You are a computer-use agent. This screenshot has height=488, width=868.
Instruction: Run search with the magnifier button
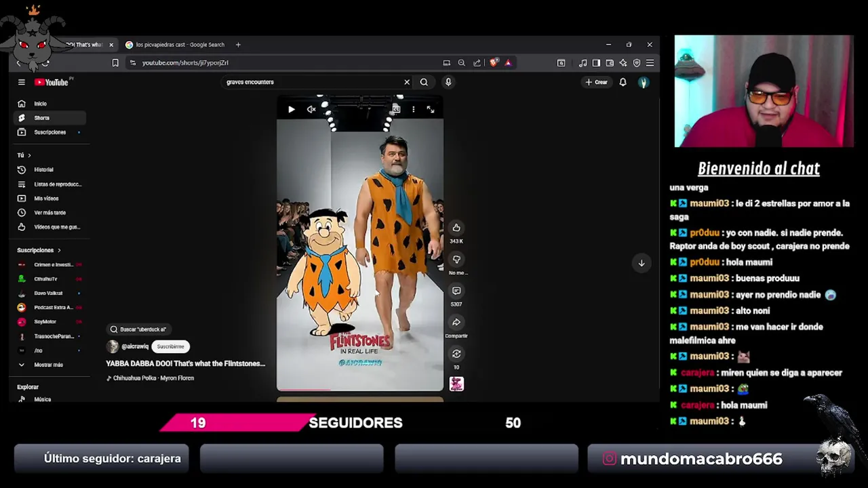pyautogui.click(x=424, y=82)
